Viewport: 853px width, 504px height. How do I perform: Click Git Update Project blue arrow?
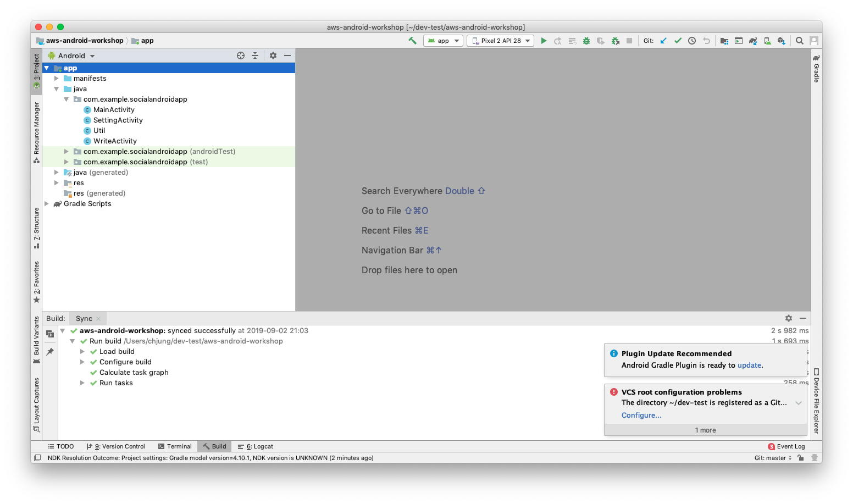point(663,41)
